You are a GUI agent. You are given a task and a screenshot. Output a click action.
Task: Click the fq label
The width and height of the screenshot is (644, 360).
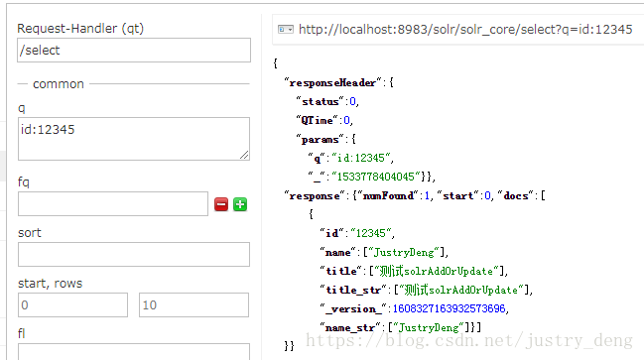(x=24, y=182)
